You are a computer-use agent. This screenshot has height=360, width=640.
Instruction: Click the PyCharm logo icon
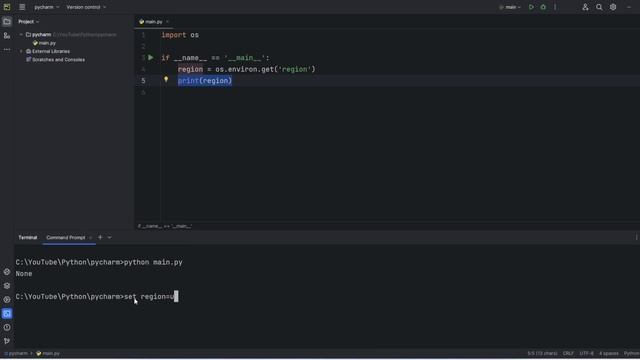pyautogui.click(x=7, y=7)
